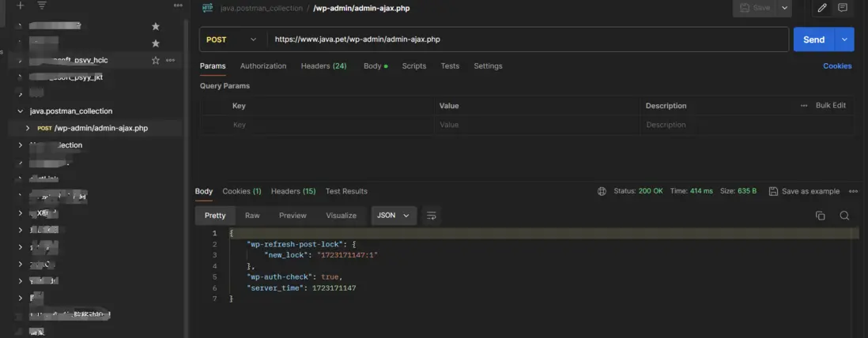Image resolution: width=868 pixels, height=338 pixels.
Task: Click the blue Send button
Action: point(813,39)
